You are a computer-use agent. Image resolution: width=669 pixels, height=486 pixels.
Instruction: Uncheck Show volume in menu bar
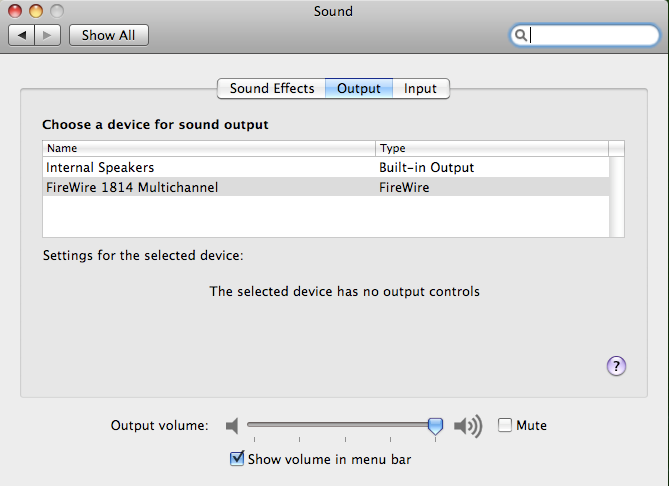click(237, 459)
